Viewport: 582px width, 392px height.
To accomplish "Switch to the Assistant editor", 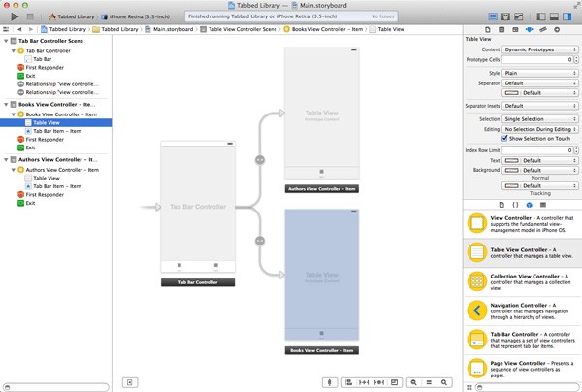I will (x=505, y=16).
